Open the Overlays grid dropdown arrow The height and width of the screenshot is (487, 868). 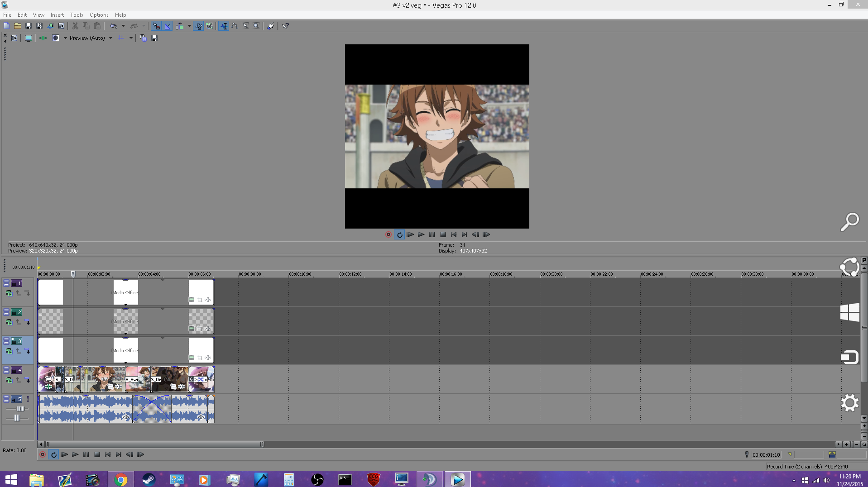[131, 38]
